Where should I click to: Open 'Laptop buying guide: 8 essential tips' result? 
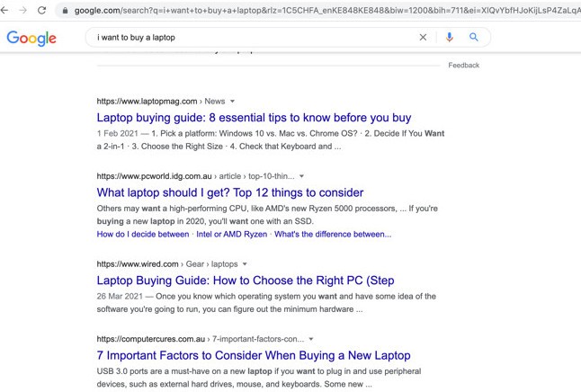pos(254,118)
